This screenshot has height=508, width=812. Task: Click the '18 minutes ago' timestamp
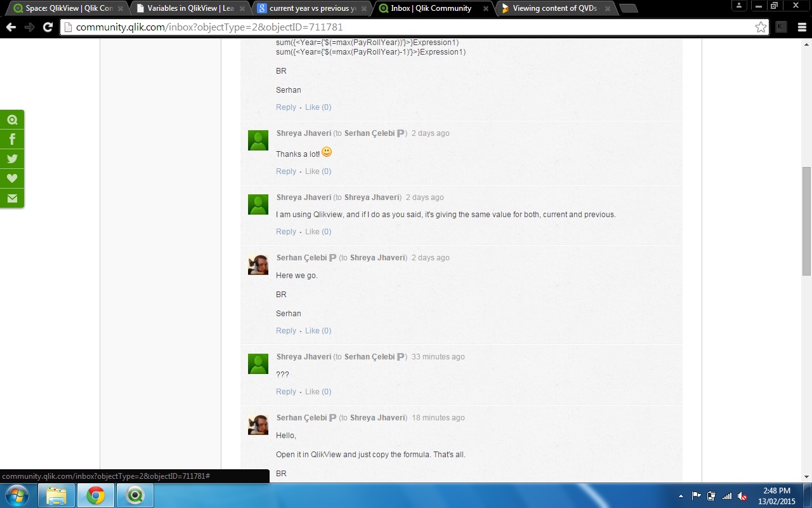pyautogui.click(x=438, y=418)
